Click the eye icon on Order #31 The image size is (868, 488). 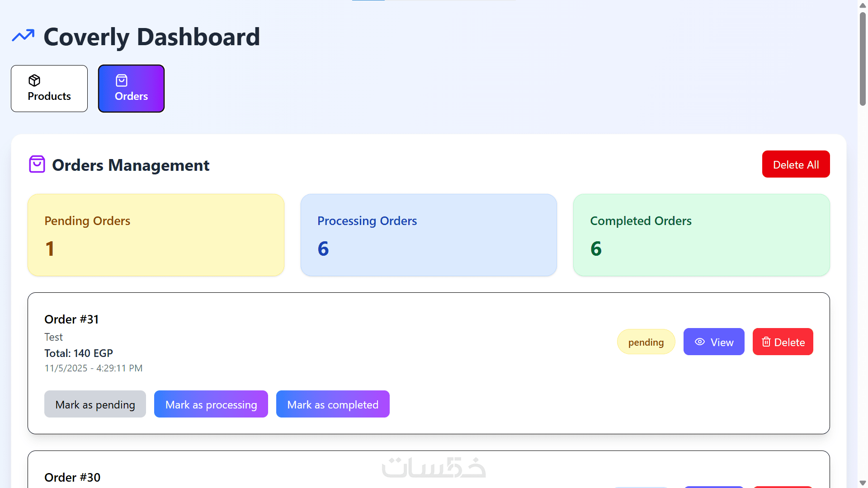click(699, 342)
